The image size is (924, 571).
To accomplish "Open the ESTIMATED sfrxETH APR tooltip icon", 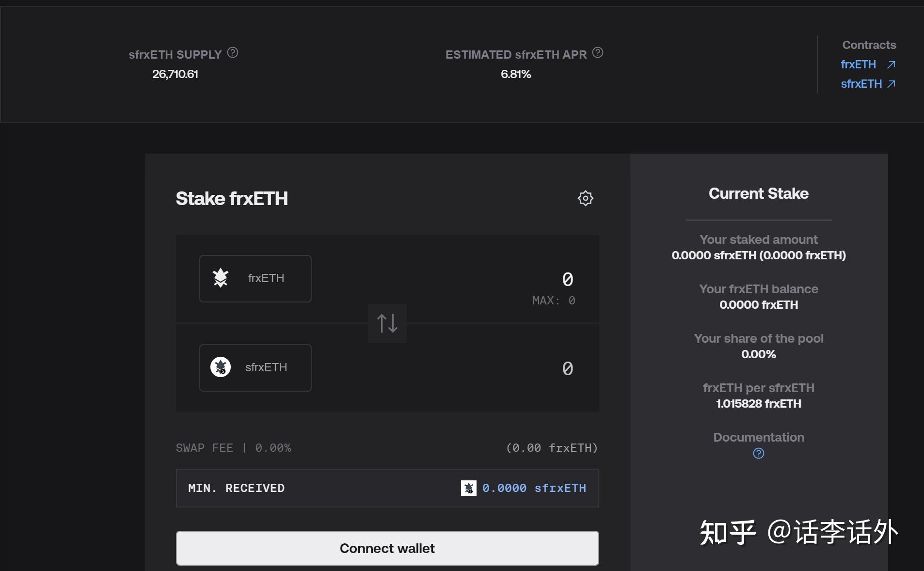I will [597, 53].
